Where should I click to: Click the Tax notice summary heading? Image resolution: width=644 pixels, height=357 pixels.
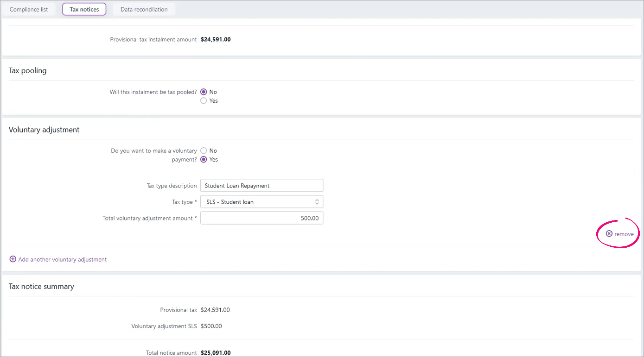(x=41, y=287)
